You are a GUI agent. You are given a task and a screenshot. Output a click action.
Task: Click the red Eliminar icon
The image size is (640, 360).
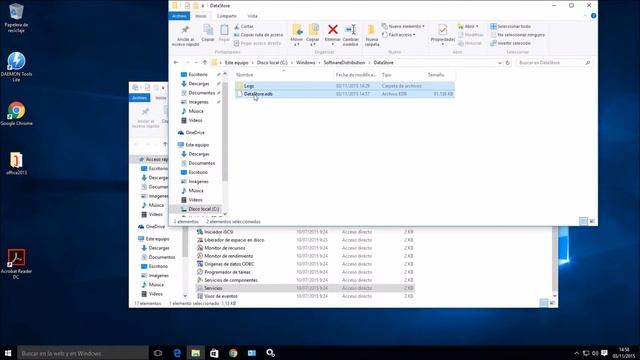(x=333, y=29)
